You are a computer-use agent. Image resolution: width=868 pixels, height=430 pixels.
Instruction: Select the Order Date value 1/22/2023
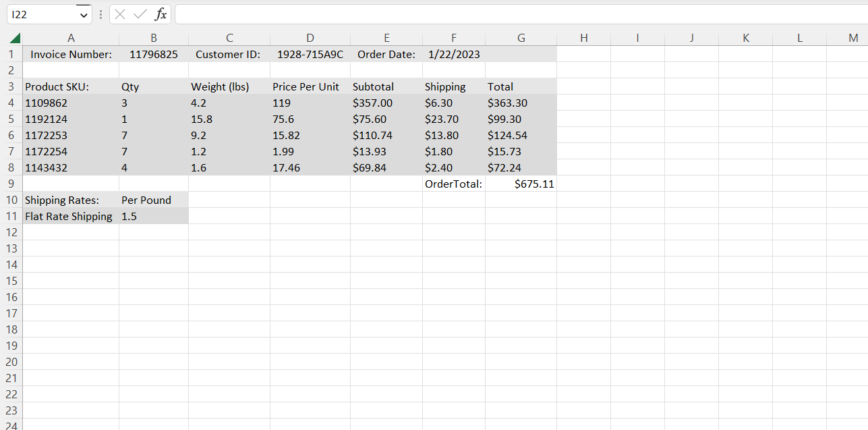(x=453, y=54)
